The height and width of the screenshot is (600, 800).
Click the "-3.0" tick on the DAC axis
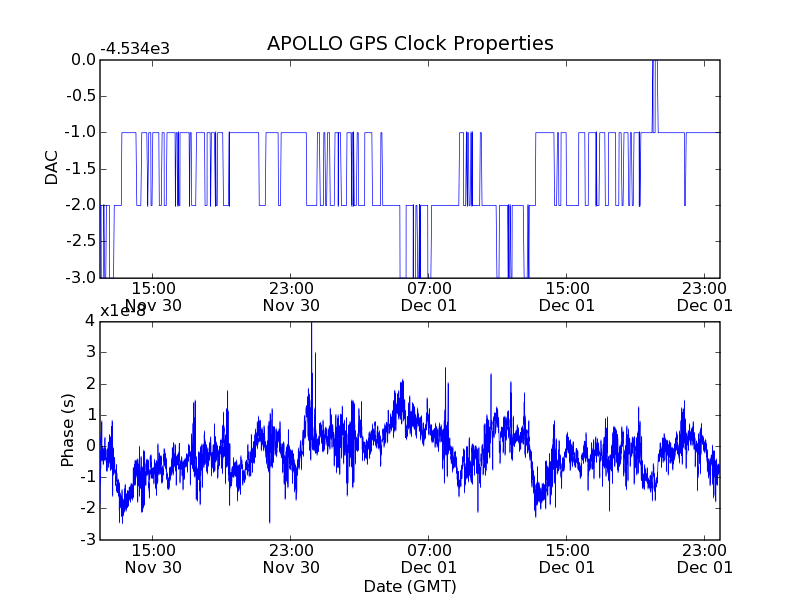(81, 278)
